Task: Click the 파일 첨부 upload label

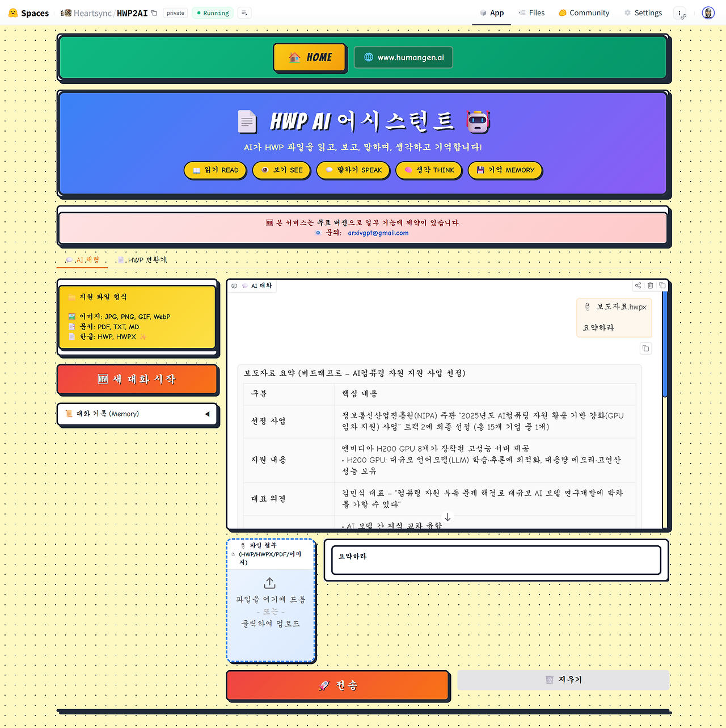Action: pyautogui.click(x=270, y=554)
